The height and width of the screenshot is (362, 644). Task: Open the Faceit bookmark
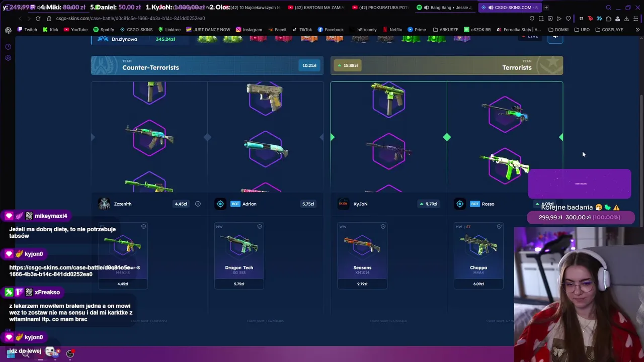(x=277, y=30)
